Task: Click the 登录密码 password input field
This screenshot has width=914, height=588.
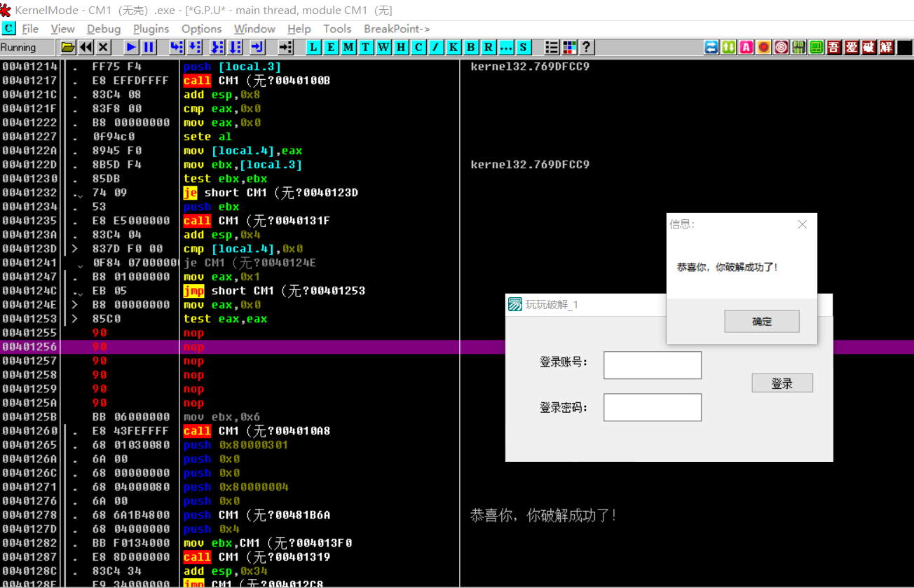Action: click(x=652, y=407)
